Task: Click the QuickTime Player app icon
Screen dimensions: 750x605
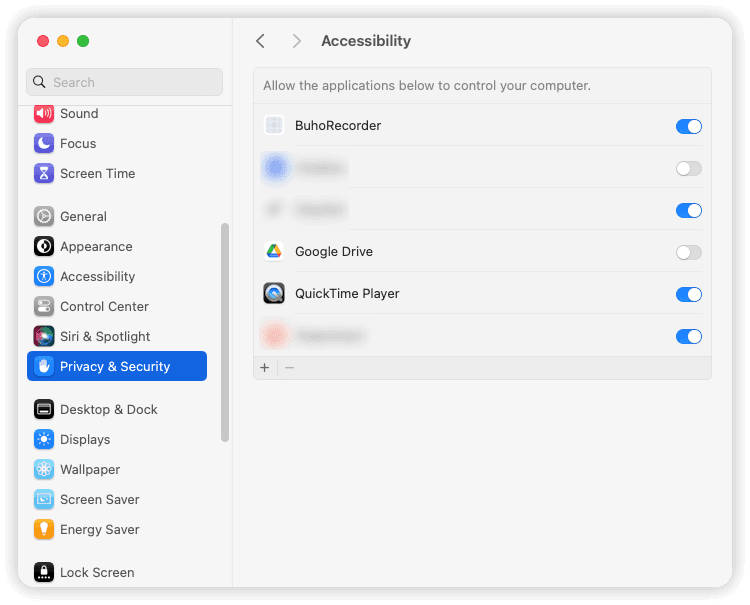Action: tap(274, 294)
